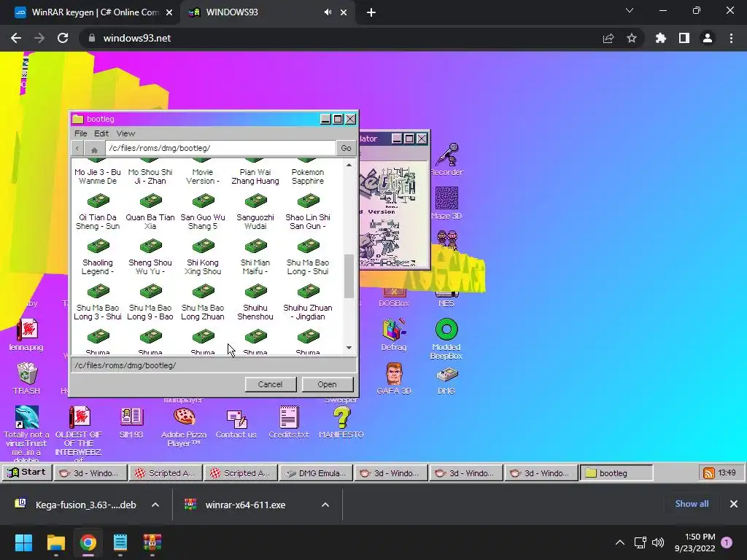Show hidden system tray icons chevron

[x=620, y=542]
